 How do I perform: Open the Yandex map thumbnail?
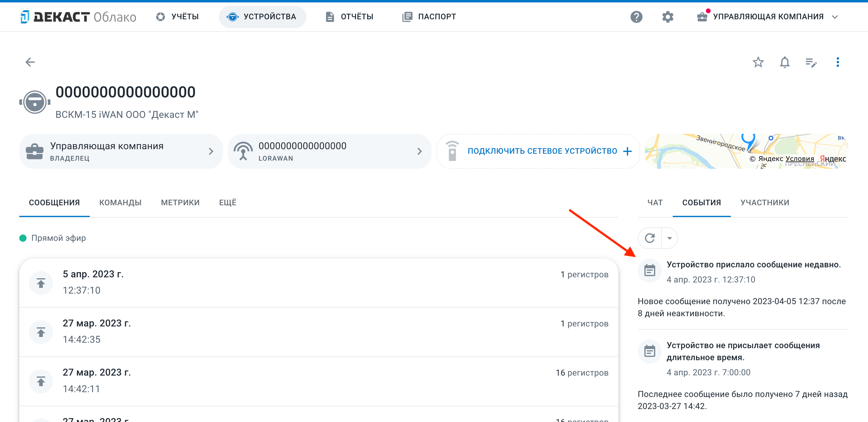746,151
